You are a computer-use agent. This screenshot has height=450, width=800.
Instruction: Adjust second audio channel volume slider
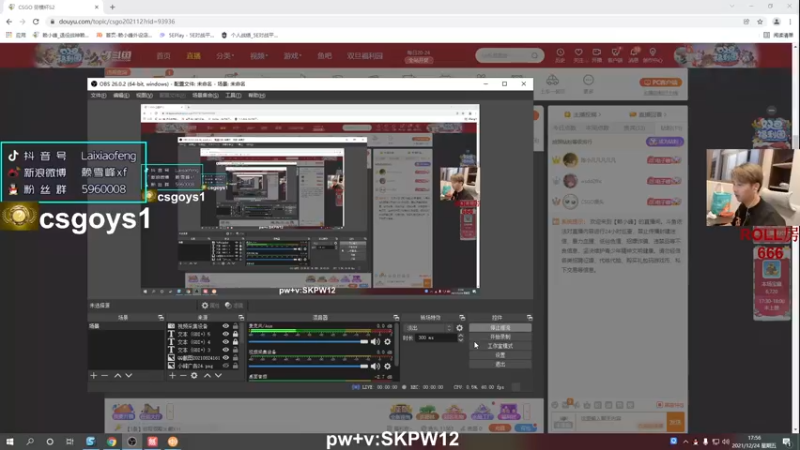point(308,366)
